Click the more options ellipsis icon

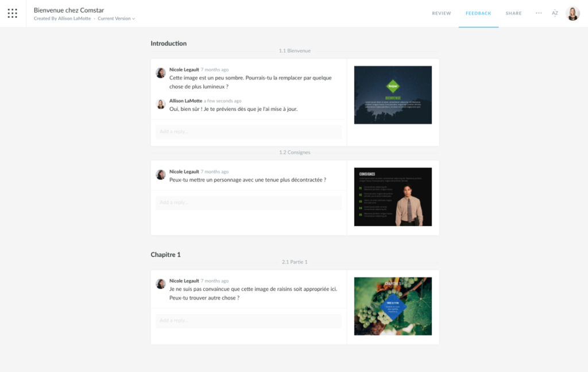(539, 13)
